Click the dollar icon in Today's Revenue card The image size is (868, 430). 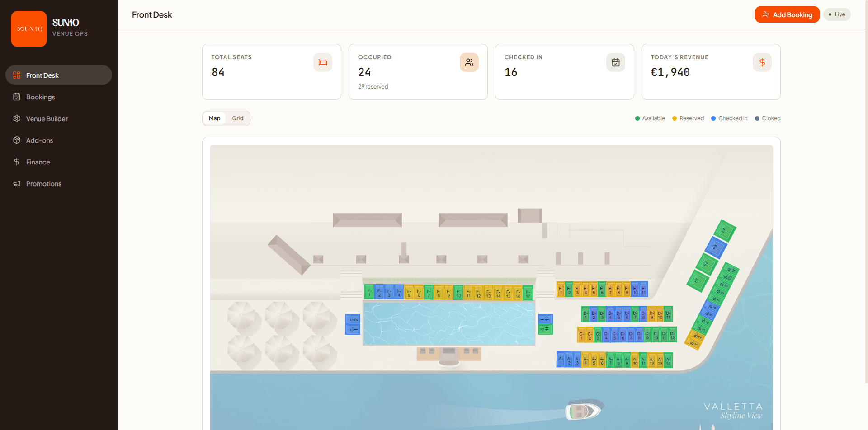coord(762,62)
